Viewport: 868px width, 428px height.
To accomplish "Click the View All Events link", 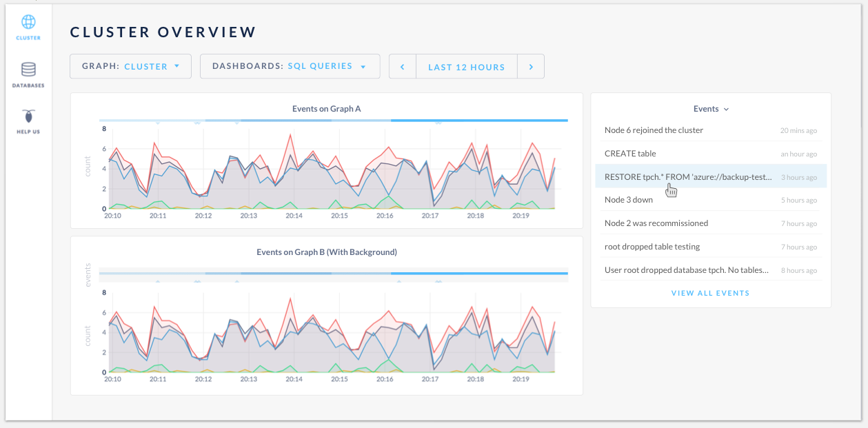I will pyautogui.click(x=710, y=293).
